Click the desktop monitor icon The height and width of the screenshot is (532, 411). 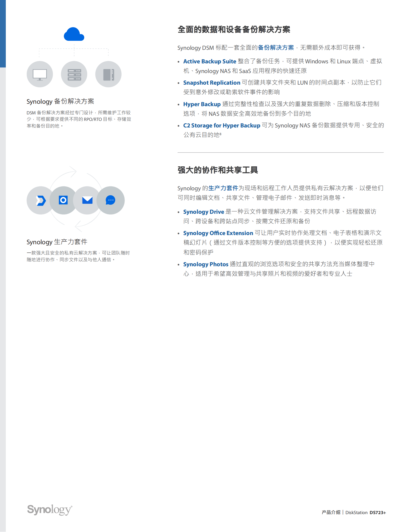click(40, 74)
